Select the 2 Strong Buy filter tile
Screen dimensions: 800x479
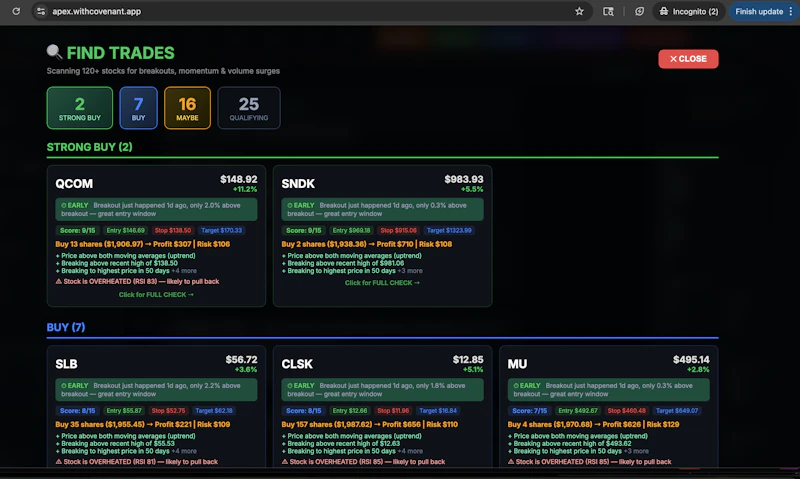(x=80, y=108)
